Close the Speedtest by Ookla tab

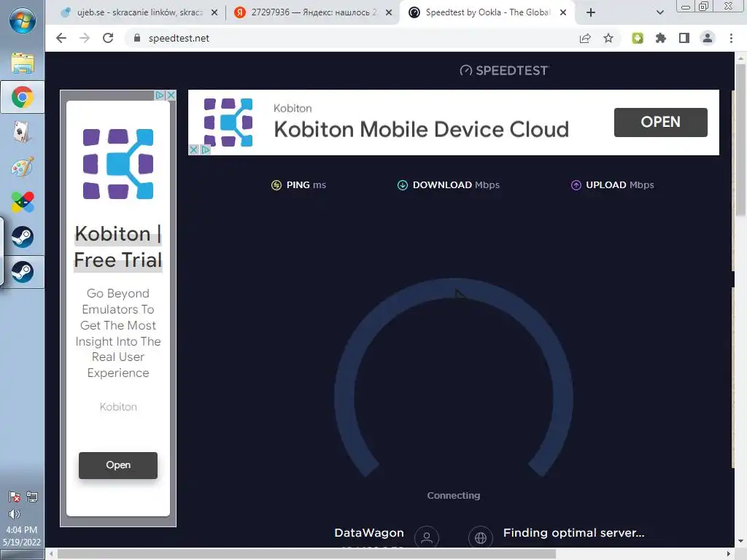tap(563, 12)
